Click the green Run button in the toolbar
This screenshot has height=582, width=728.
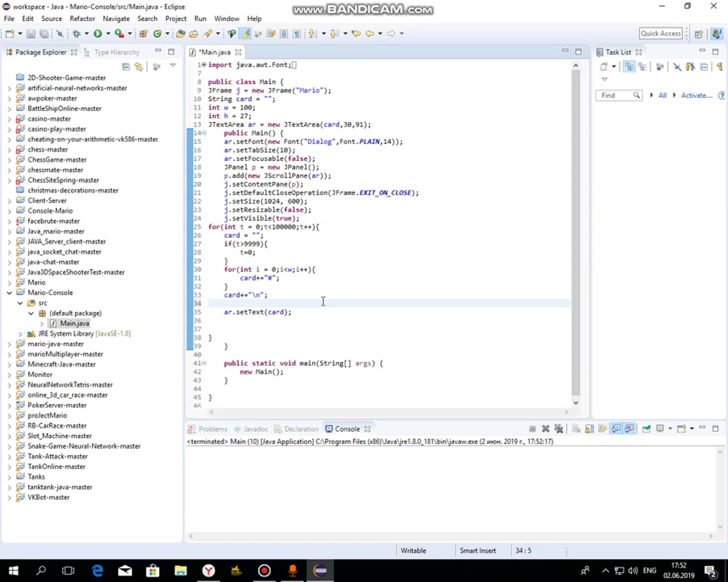[x=98, y=33]
